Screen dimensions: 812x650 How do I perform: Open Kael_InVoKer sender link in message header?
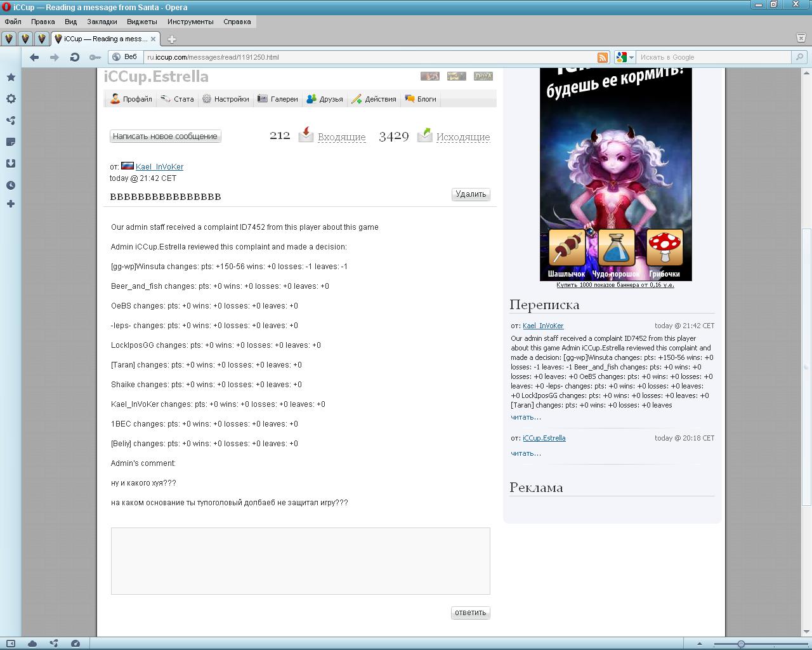[x=159, y=167]
